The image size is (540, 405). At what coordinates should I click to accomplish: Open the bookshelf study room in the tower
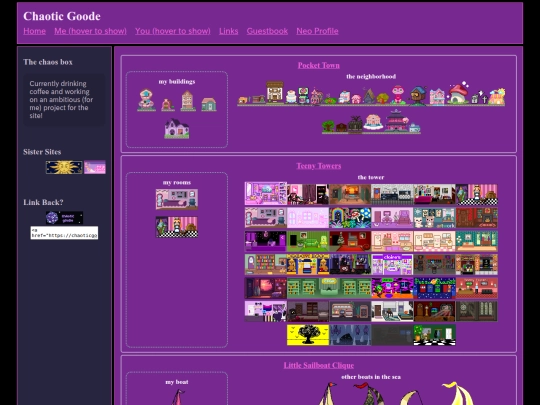(266, 264)
